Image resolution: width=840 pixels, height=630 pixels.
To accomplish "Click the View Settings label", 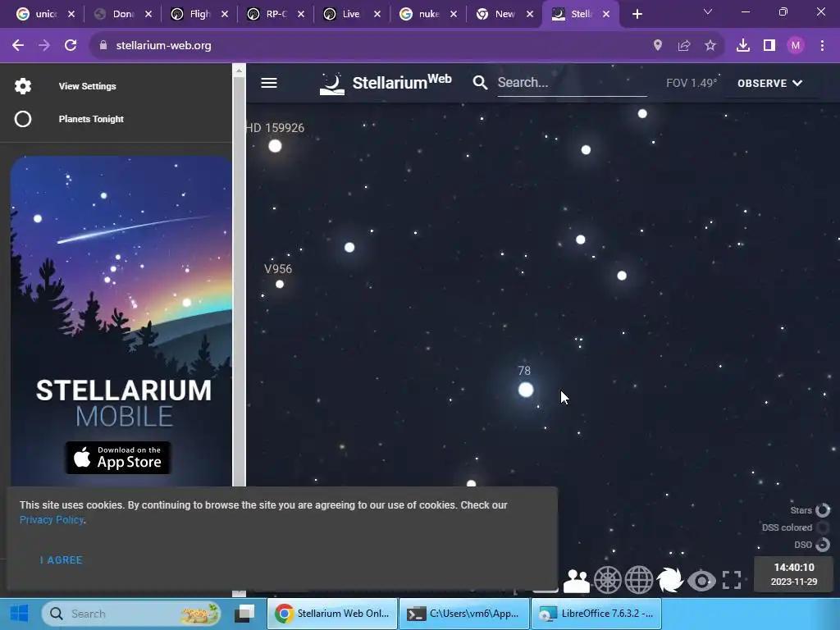I will pos(87,86).
